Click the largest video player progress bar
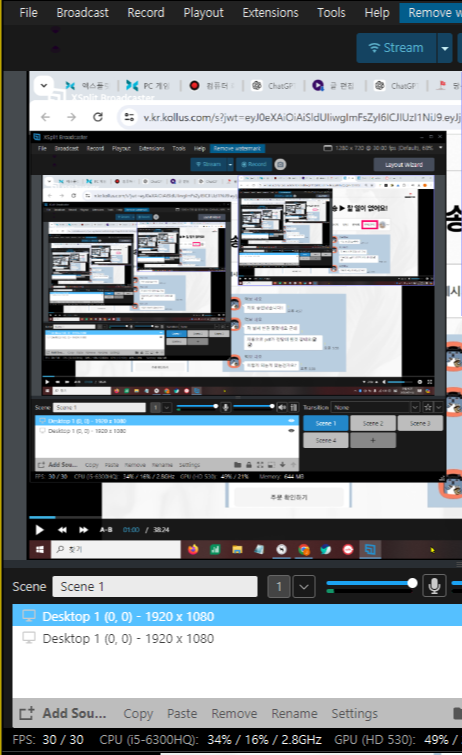Image resolution: width=462 pixels, height=755 pixels. (245, 518)
